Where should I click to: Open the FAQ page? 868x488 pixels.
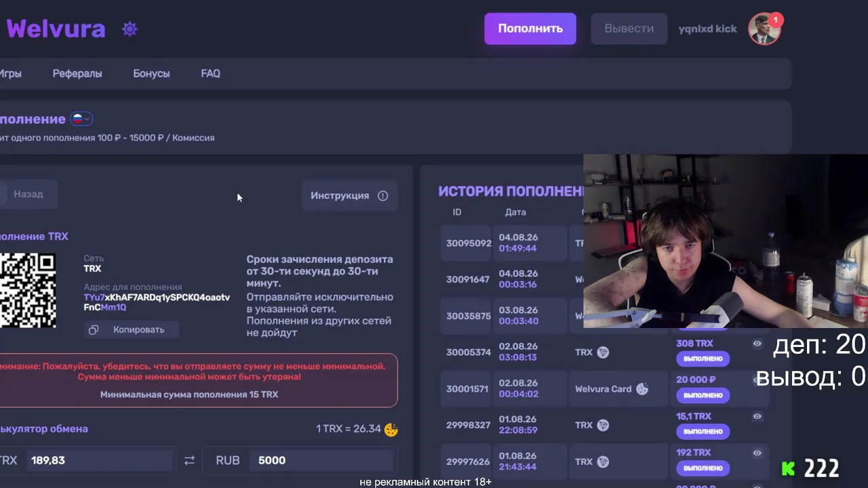pos(210,73)
